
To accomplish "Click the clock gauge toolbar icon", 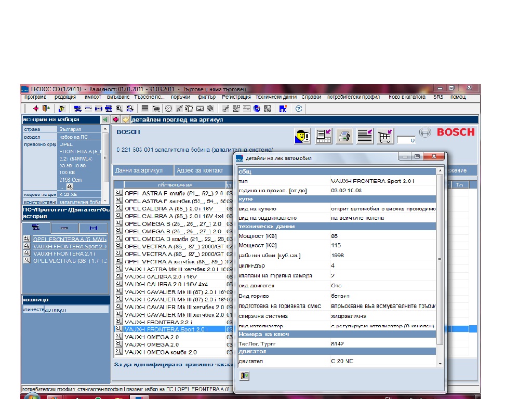I will (169, 109).
